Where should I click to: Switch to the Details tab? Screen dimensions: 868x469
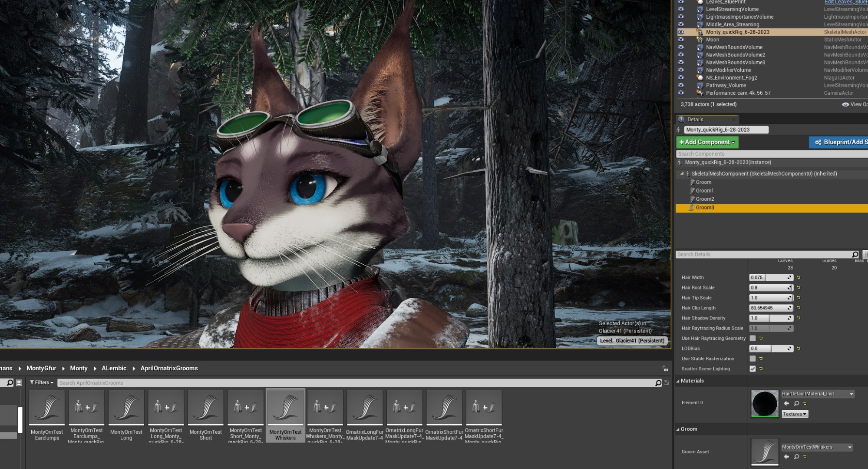(695, 120)
